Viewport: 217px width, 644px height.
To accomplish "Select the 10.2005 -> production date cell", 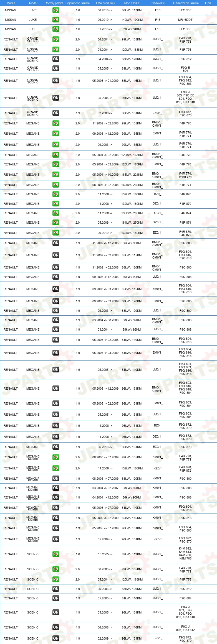I will coord(105,554).
